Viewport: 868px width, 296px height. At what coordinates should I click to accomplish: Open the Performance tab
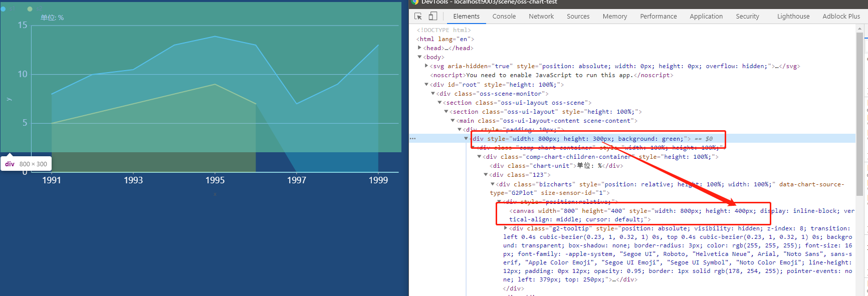(x=658, y=17)
